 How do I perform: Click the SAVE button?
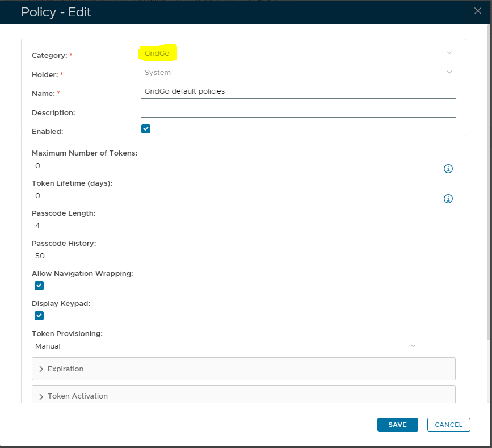point(397,425)
